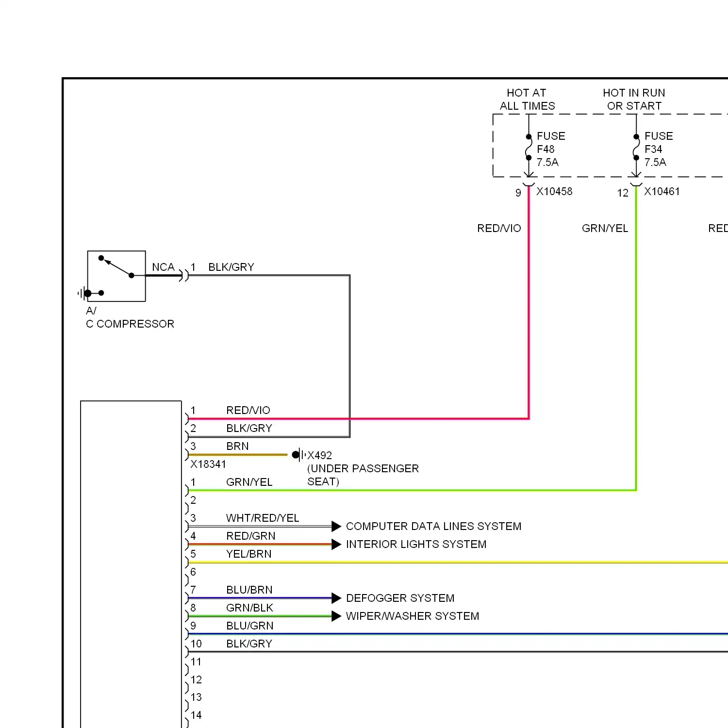Viewport: 728px width, 728px height.
Task: Click connector pin number 11
Action: [196, 662]
